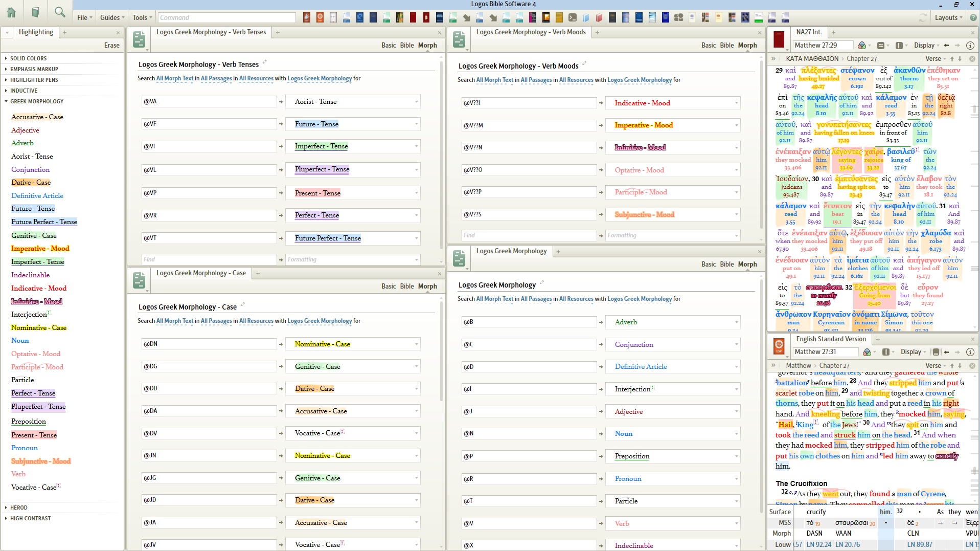Click the sync refresh icon beside Layouts
980x551 pixels.
tap(923, 17)
